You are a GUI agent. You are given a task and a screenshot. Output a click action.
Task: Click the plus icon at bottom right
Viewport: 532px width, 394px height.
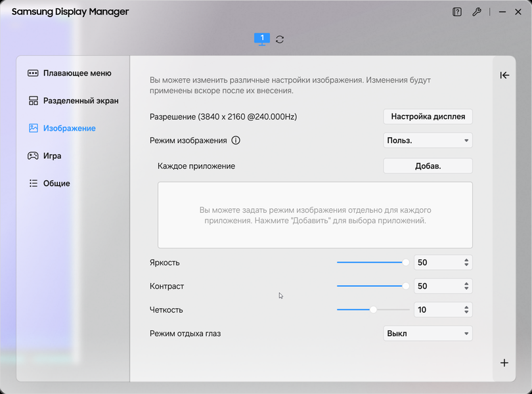coord(504,362)
